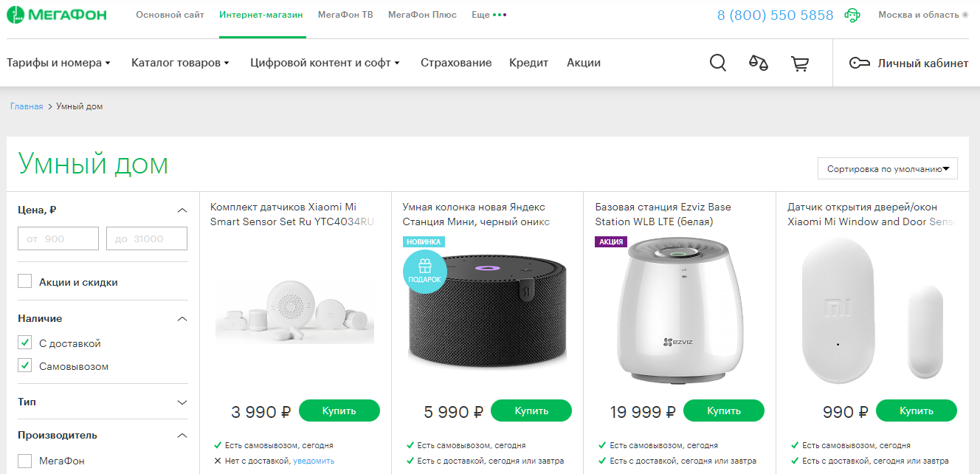Collapse the Наличие filter section
The height and width of the screenshot is (474, 980).
[183, 319]
